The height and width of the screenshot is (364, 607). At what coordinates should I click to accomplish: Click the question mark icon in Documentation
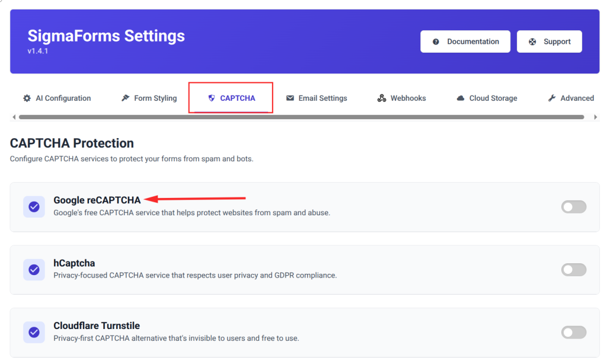point(436,42)
